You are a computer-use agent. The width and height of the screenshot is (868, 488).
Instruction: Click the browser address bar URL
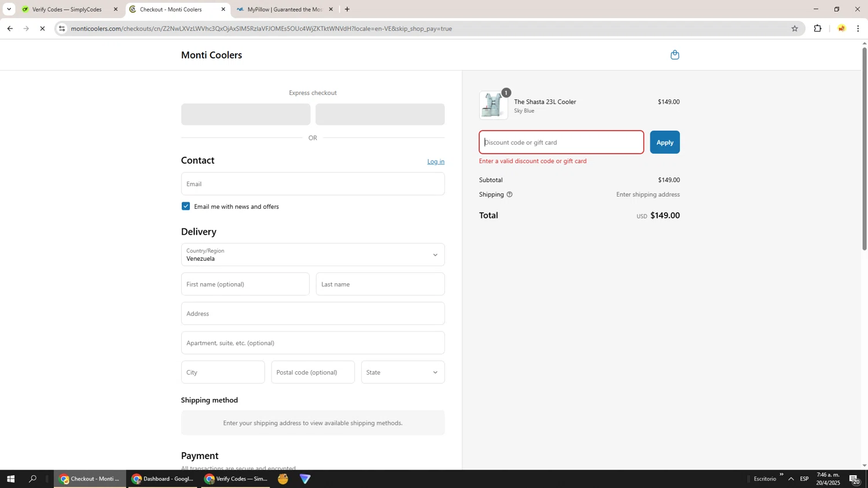261,28
